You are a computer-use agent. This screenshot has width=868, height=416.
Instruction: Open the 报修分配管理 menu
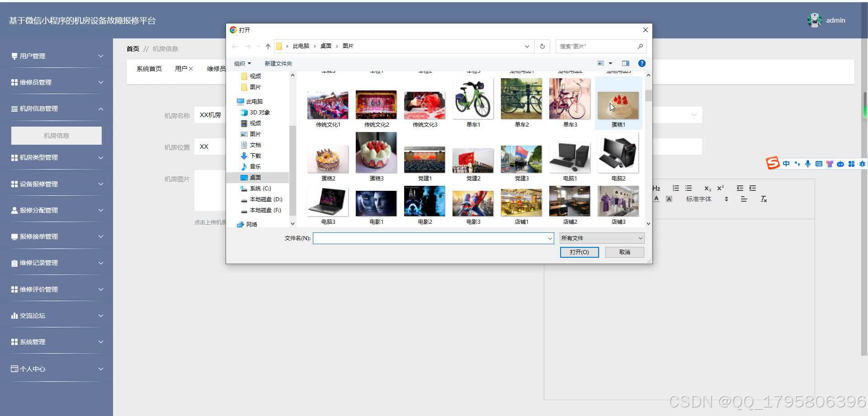pos(57,210)
